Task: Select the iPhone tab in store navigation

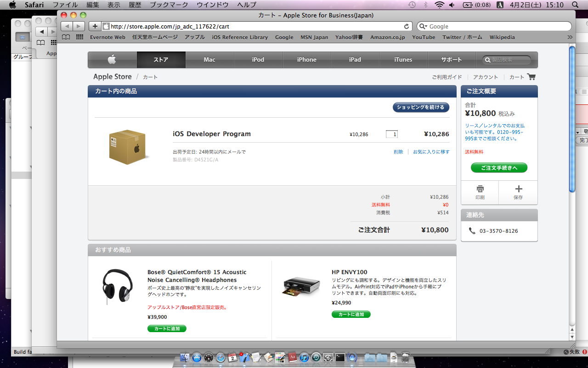Action: click(x=307, y=60)
